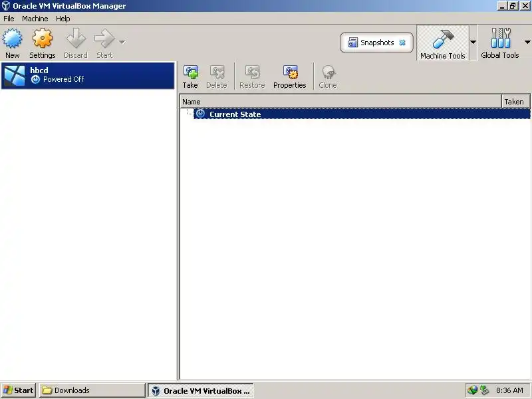Click Oracle VM VirtualBox taskbar button

(201, 390)
